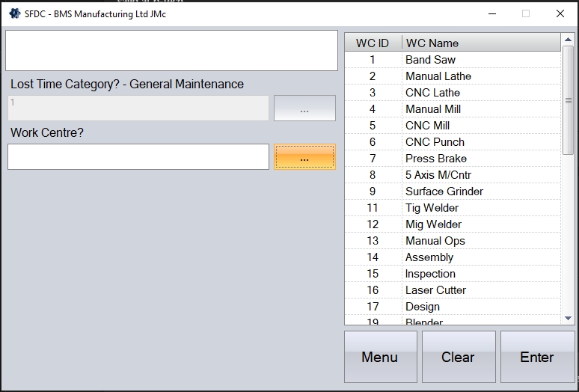The height and width of the screenshot is (392, 579).
Task: Open the Lost Time Category lookup button
Action: tap(304, 108)
